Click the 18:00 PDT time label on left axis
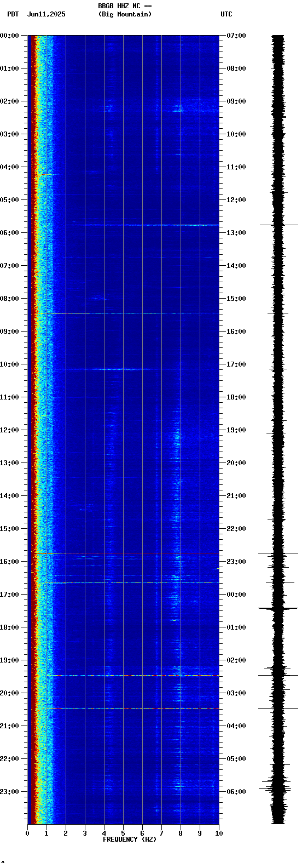Screen dimensions: 302x868 coord(10,627)
